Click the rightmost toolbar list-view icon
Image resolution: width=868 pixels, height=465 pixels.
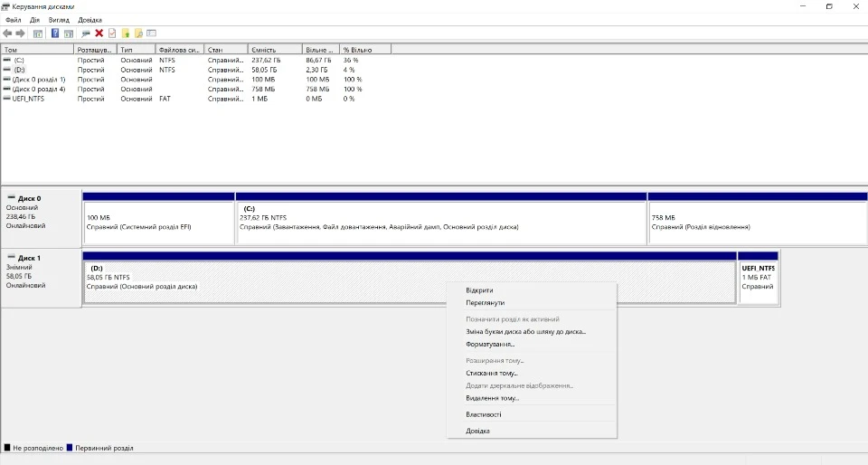152,33
